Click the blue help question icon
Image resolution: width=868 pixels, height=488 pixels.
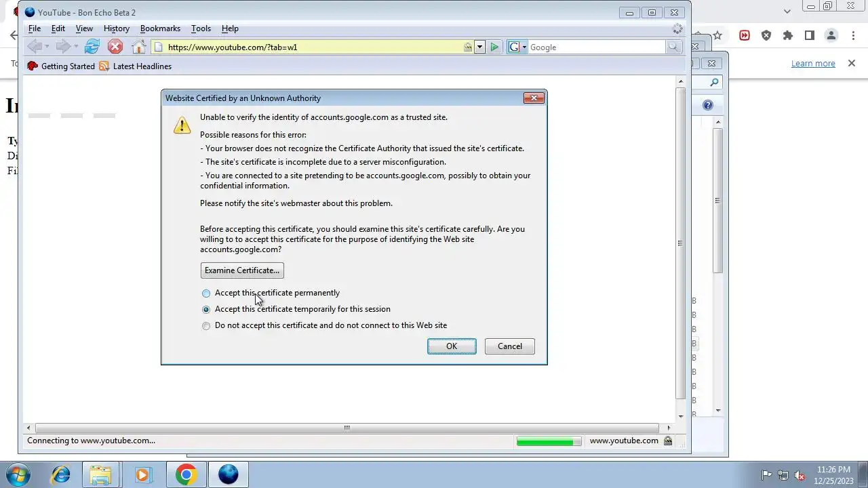(x=708, y=105)
